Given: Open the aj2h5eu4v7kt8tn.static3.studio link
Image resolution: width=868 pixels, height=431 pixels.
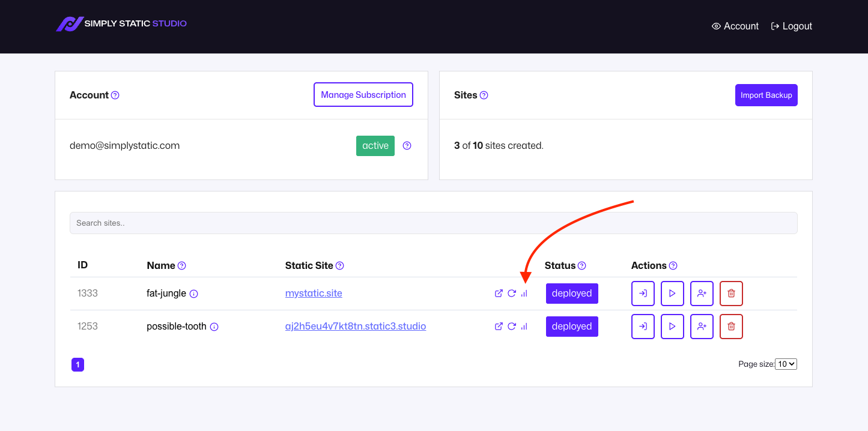Looking at the screenshot, I should click(x=356, y=327).
